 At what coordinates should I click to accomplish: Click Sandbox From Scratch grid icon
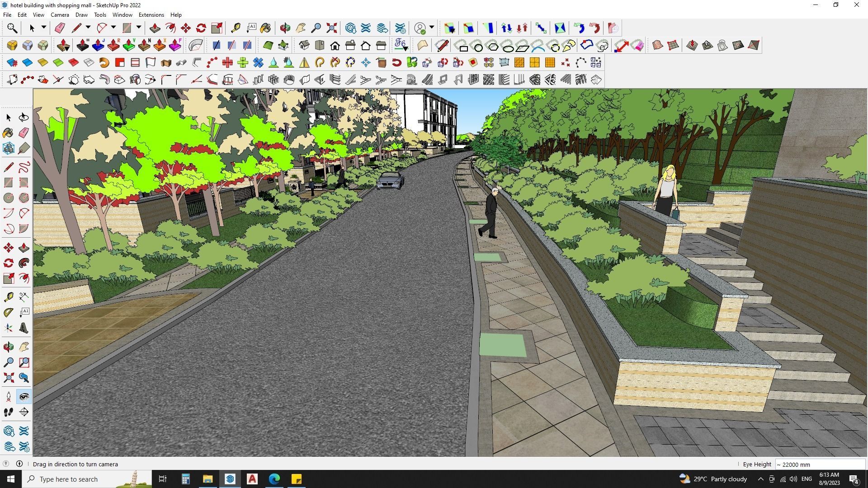(673, 45)
